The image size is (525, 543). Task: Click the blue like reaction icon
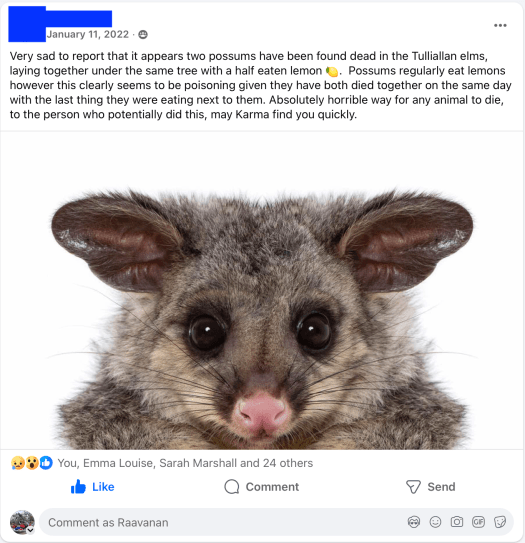tap(46, 463)
